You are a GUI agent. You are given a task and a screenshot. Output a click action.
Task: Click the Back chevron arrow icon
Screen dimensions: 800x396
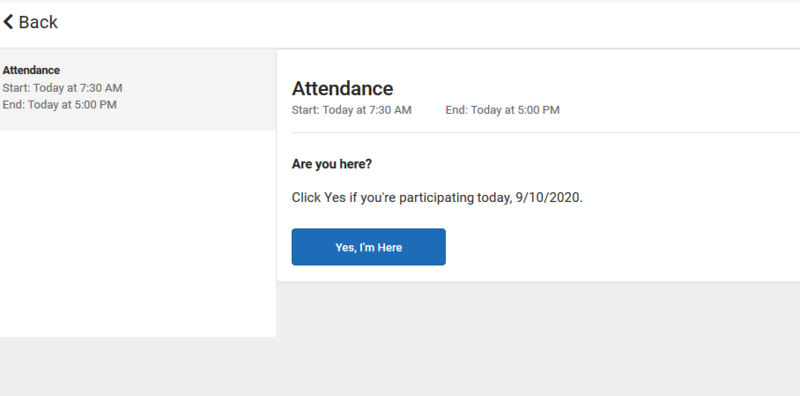[8, 21]
